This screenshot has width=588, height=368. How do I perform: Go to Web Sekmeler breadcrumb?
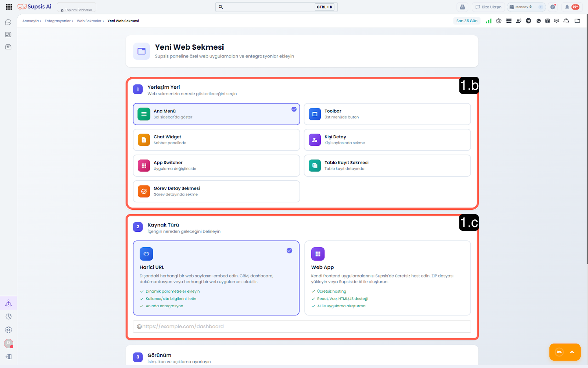[89, 21]
